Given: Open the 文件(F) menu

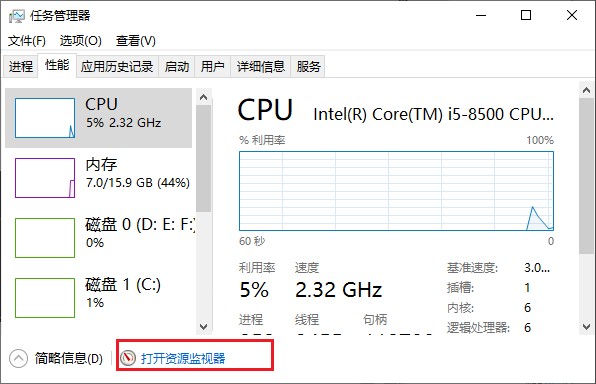Looking at the screenshot, I should tap(27, 41).
